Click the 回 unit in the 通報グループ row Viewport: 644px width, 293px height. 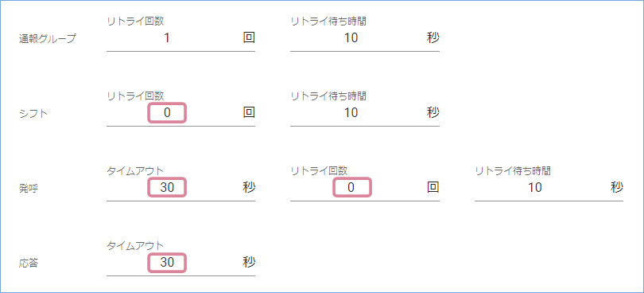(x=249, y=38)
